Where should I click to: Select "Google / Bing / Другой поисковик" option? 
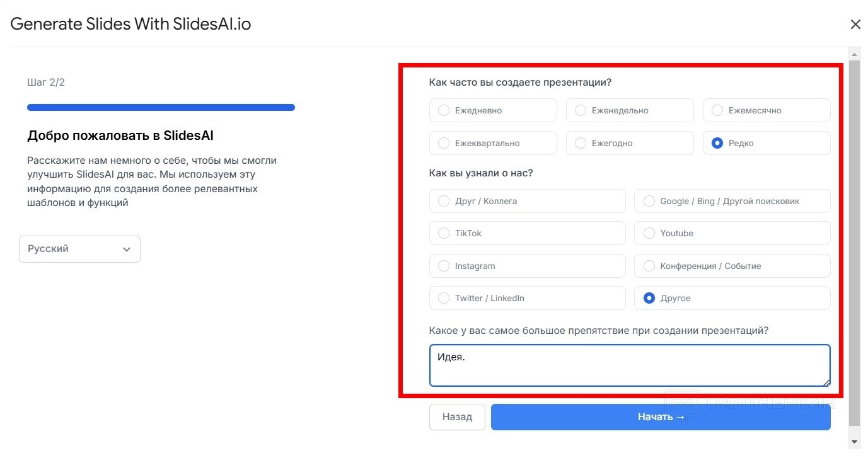click(649, 201)
